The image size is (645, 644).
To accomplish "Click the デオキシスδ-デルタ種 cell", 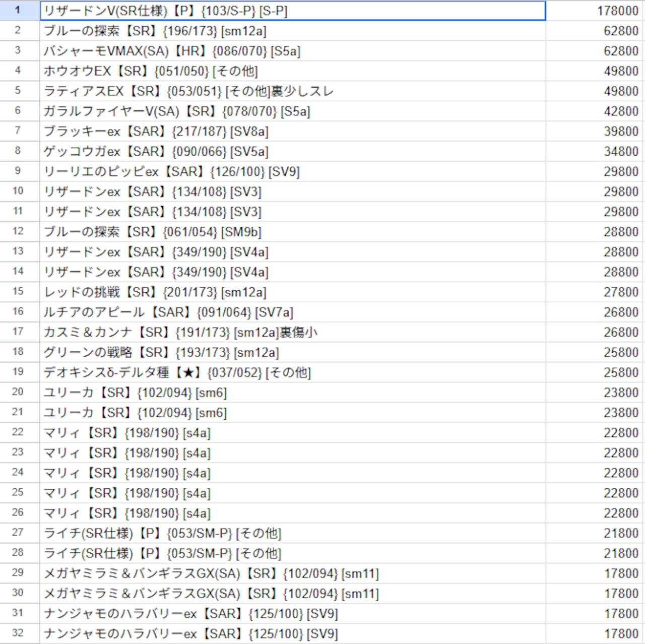I will click(293, 373).
